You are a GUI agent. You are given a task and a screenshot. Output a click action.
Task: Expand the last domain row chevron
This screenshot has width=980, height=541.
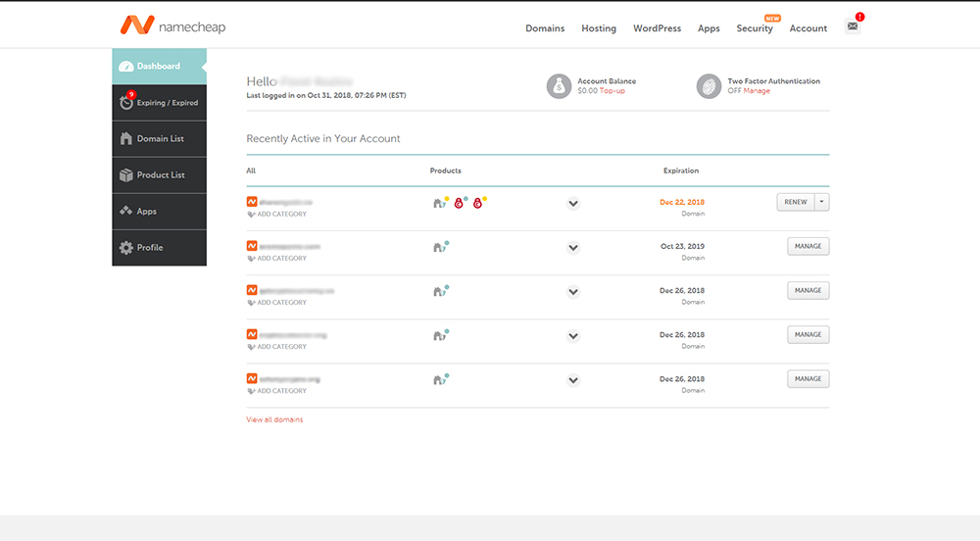coord(573,380)
